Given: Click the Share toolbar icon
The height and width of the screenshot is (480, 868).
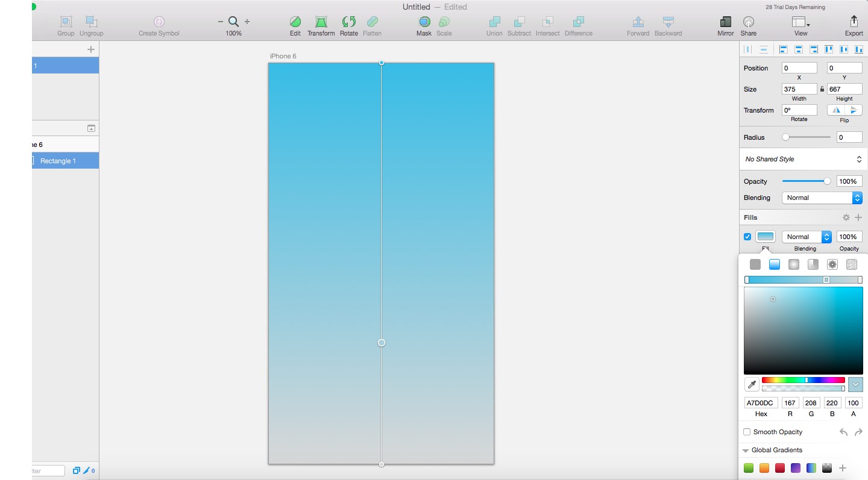Looking at the screenshot, I should coord(749,22).
